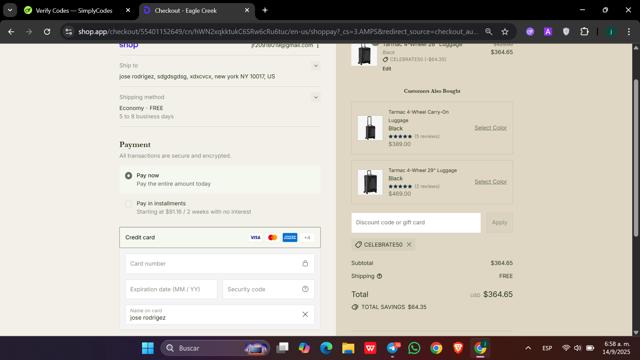Select Color for Tarmac Carry-On Luggage
This screenshot has height=360, width=640.
click(490, 128)
